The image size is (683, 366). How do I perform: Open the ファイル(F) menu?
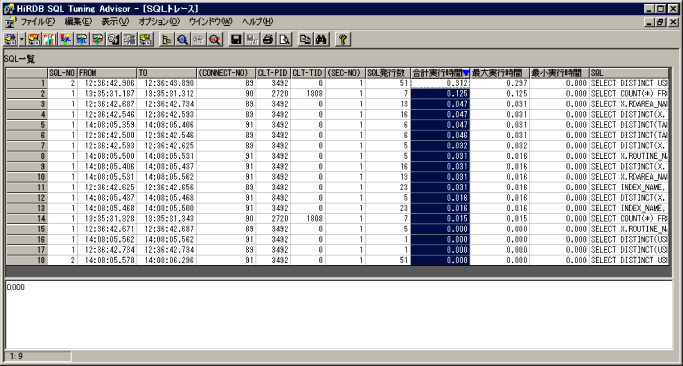click(x=38, y=21)
